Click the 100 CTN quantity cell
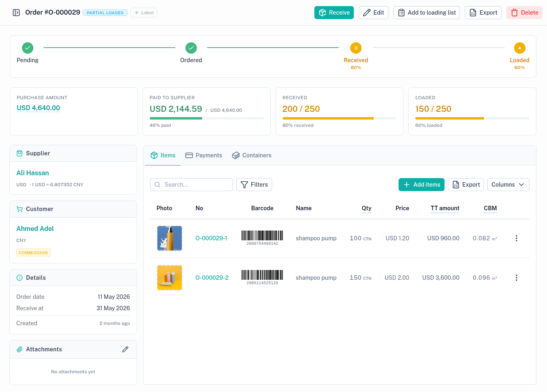The width and height of the screenshot is (547, 392). 361,238
